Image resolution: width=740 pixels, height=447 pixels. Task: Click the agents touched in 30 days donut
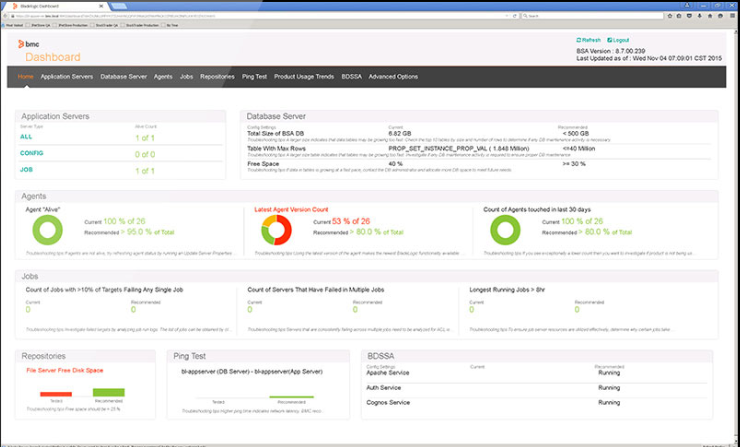505,230
